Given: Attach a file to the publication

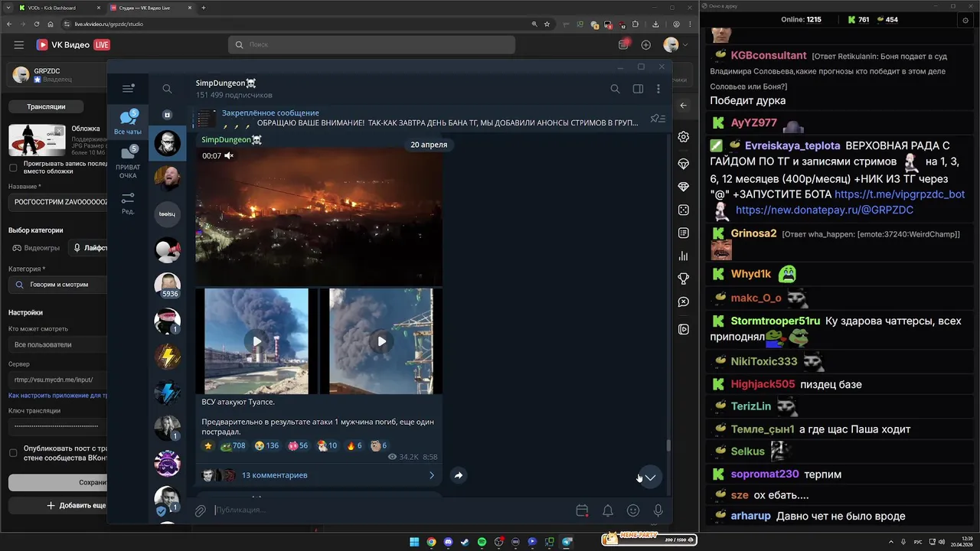Looking at the screenshot, I should pyautogui.click(x=200, y=510).
